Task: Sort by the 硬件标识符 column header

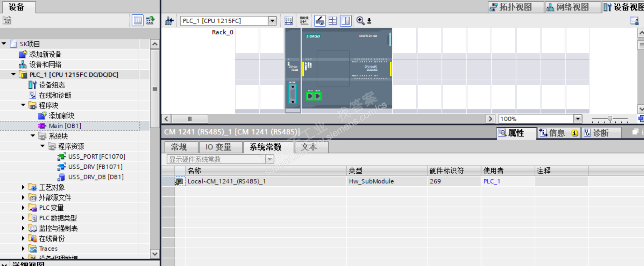Action: (454, 171)
